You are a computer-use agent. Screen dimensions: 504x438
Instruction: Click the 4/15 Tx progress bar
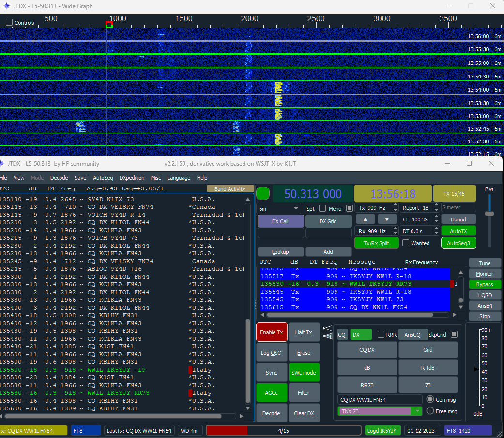tap(283, 430)
